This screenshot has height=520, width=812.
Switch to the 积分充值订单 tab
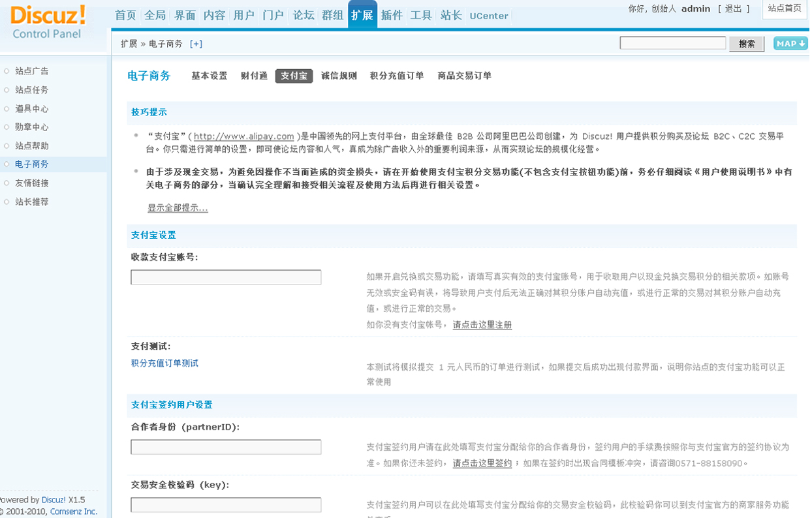(397, 76)
